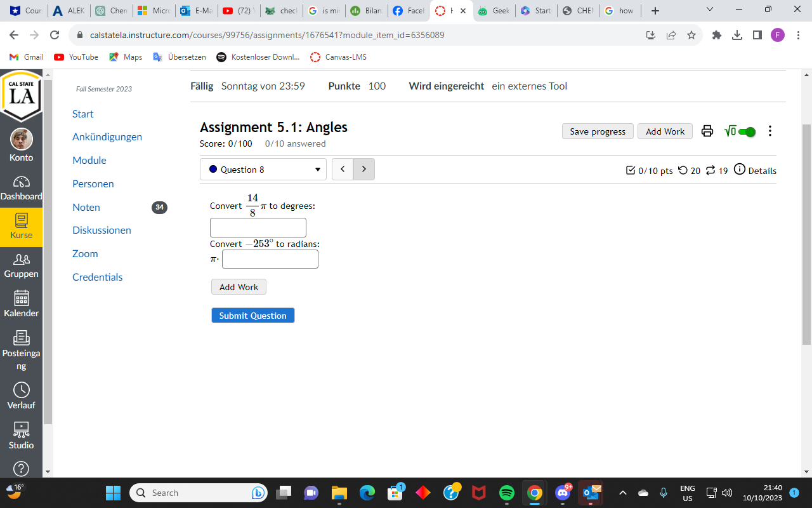Click the browser back arrow
This screenshot has height=508, width=812.
(x=14, y=35)
